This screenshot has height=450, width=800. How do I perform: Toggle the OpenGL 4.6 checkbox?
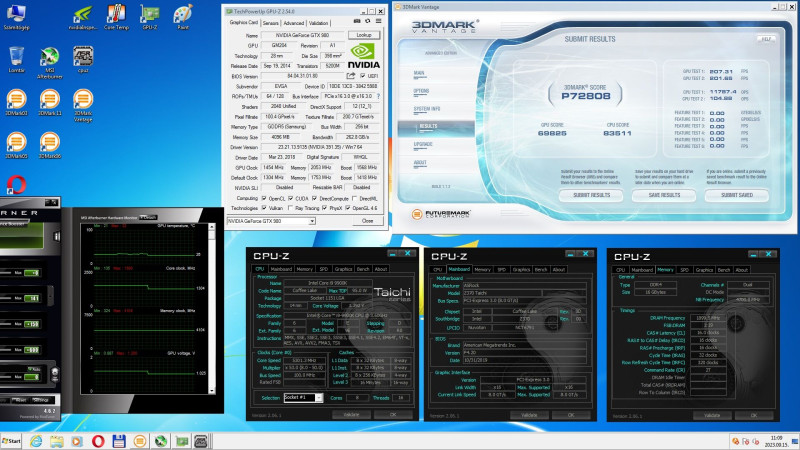pyautogui.click(x=347, y=208)
